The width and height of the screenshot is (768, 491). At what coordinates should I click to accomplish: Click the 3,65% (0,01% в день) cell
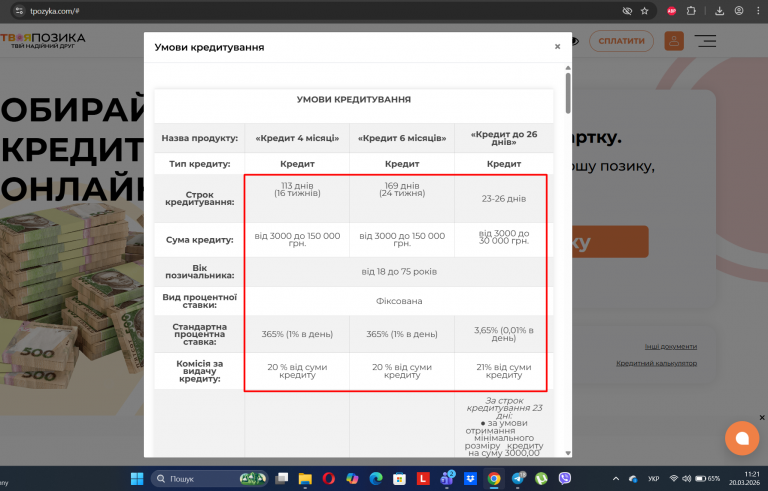tap(504, 334)
